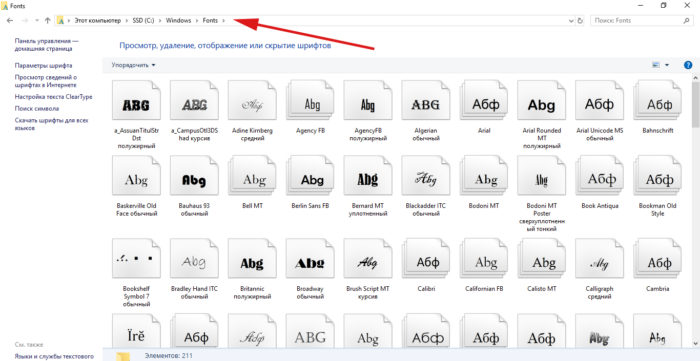Screen dimensions: 700x361
Task: Click the search magnifier icon
Action: click(x=687, y=21)
